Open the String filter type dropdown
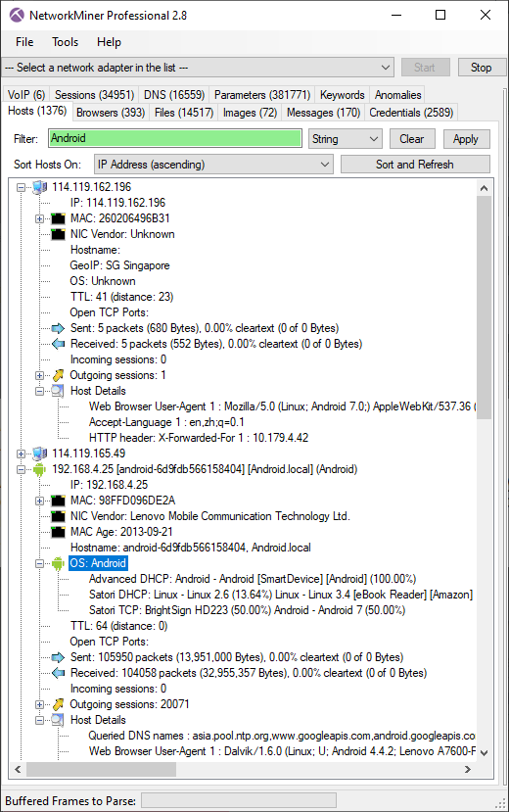 pyautogui.click(x=345, y=139)
